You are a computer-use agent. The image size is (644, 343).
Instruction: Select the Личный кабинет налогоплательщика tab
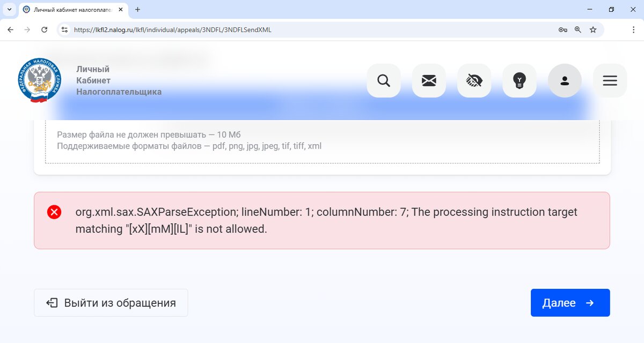[x=70, y=9]
